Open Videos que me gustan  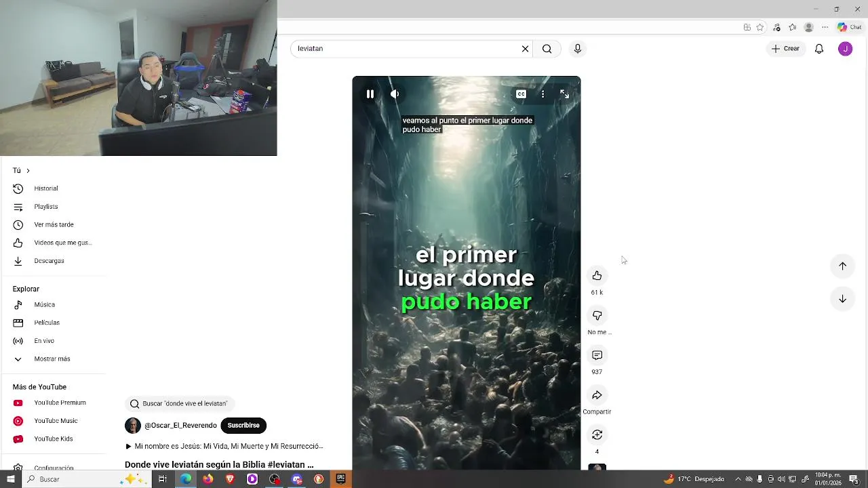click(x=62, y=243)
